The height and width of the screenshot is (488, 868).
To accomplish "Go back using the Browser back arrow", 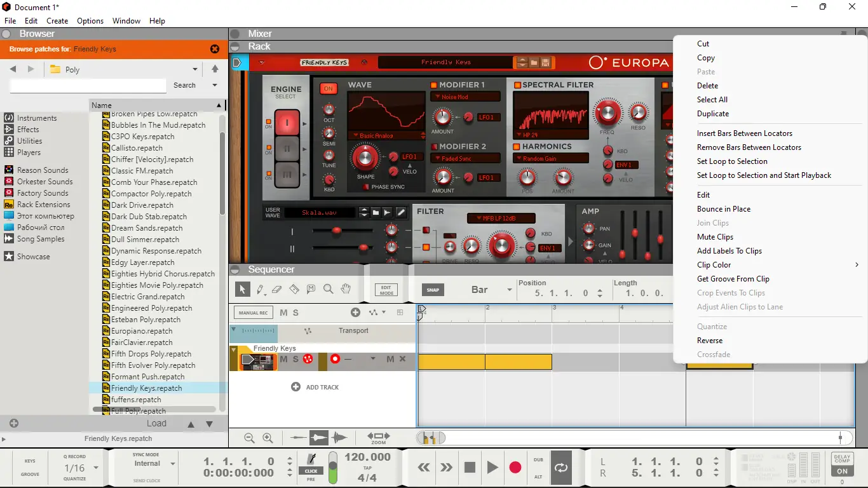I will (13, 69).
